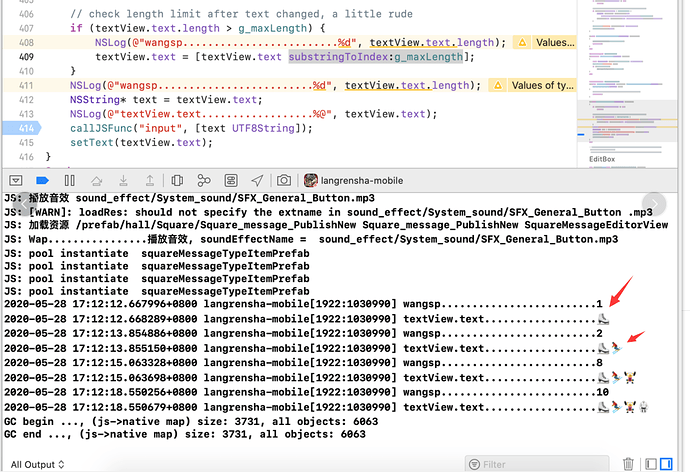Click the minimap highlighted viewport region
690x472 pixels.
627,121
